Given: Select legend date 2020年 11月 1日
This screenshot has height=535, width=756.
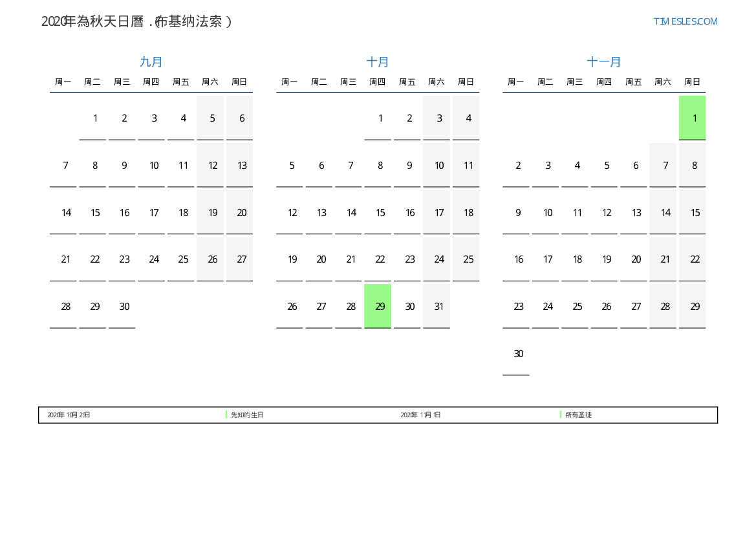Looking at the screenshot, I should (x=420, y=415).
